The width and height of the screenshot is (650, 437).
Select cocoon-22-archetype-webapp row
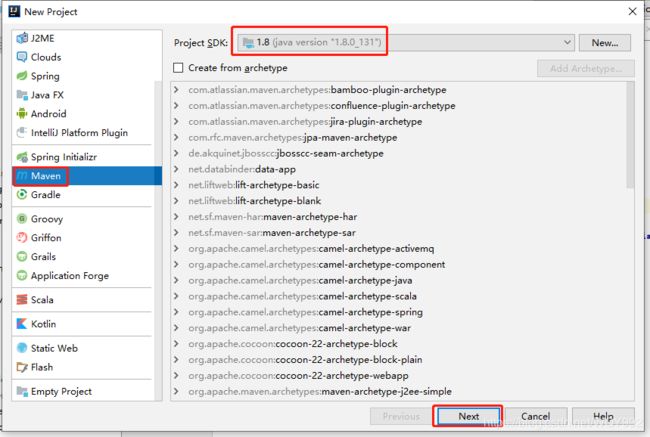398,375
